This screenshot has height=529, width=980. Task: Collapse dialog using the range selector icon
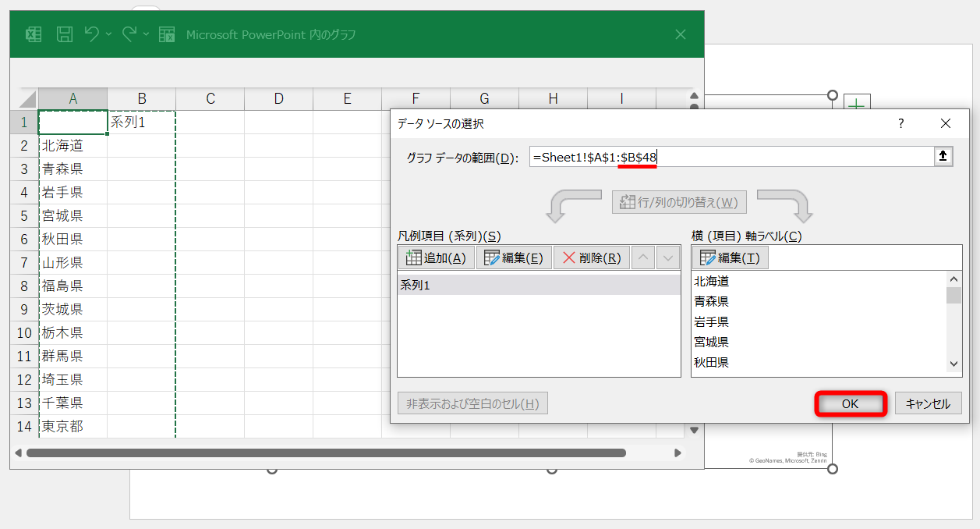(x=943, y=155)
